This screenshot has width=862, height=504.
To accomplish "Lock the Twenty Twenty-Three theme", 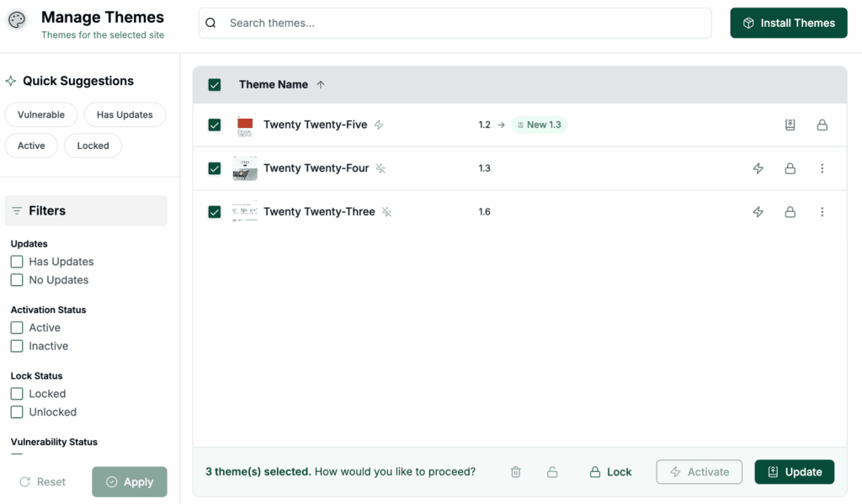I will click(x=790, y=211).
